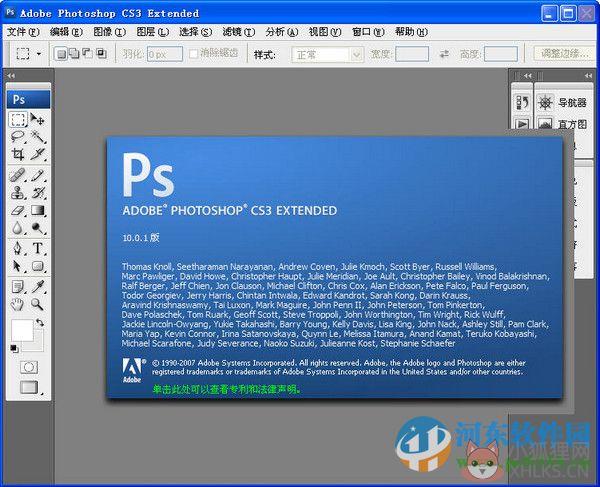Choose New selection mode in options bar
Screen dimensions: 600x487
(61, 54)
